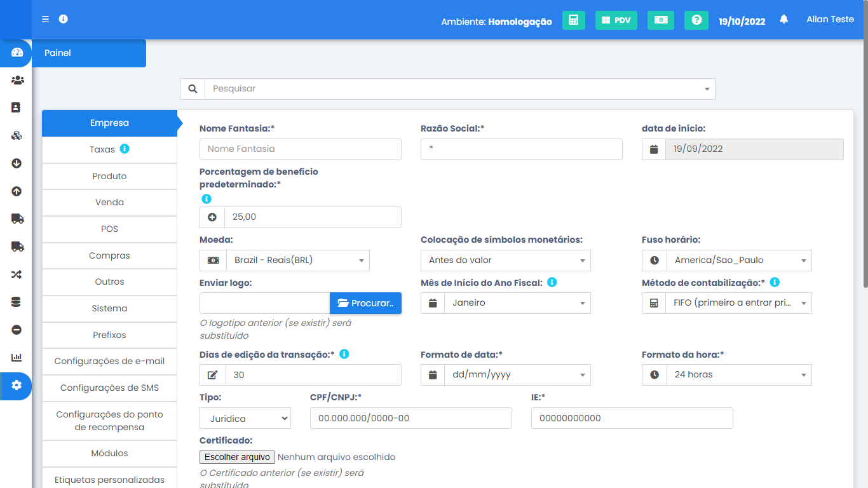Select the Configurações de e-mail tab
The height and width of the screenshot is (488, 868).
(x=109, y=361)
